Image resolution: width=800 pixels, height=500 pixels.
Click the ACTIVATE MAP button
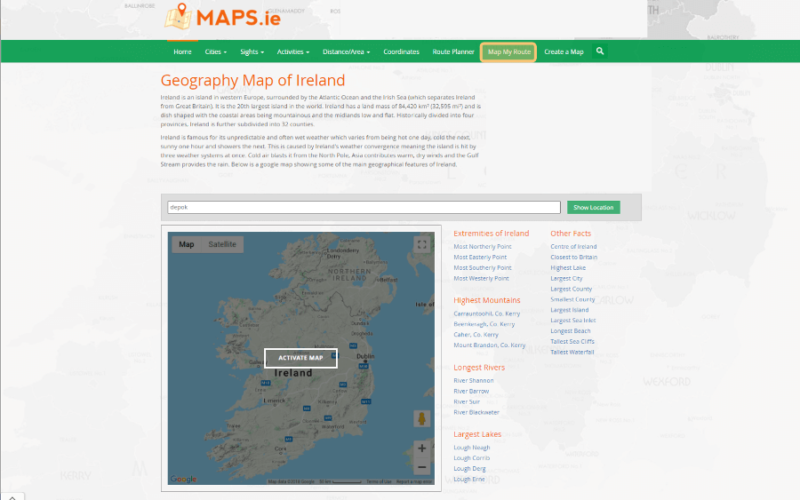[x=301, y=358]
